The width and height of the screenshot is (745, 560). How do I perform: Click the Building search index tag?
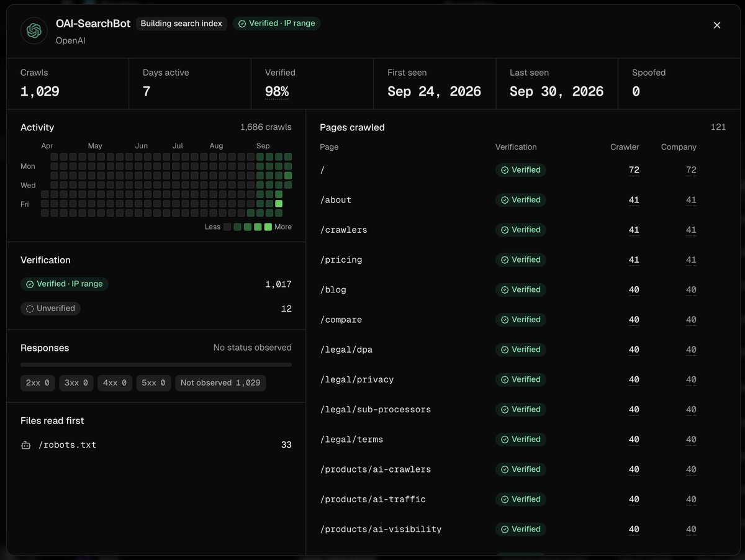coord(181,24)
